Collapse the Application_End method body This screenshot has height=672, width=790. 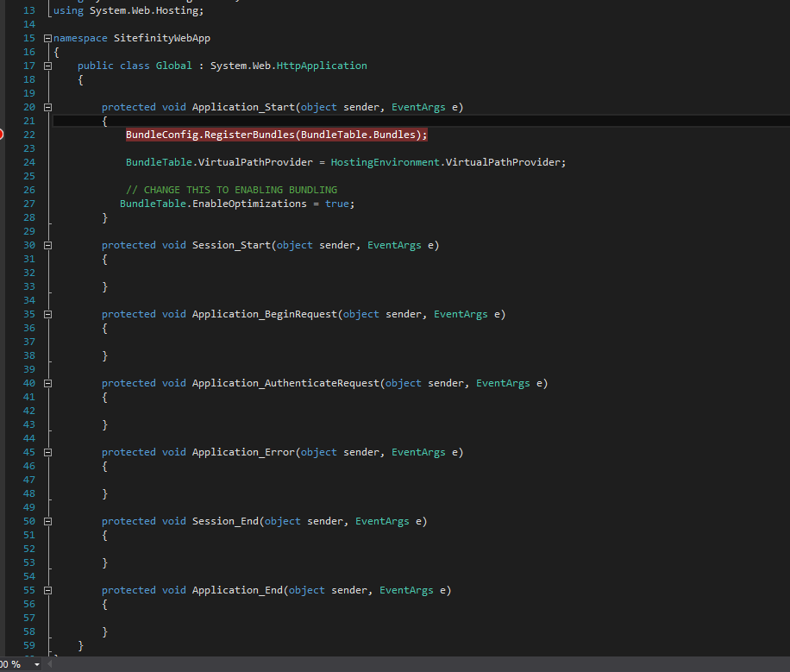(x=47, y=589)
